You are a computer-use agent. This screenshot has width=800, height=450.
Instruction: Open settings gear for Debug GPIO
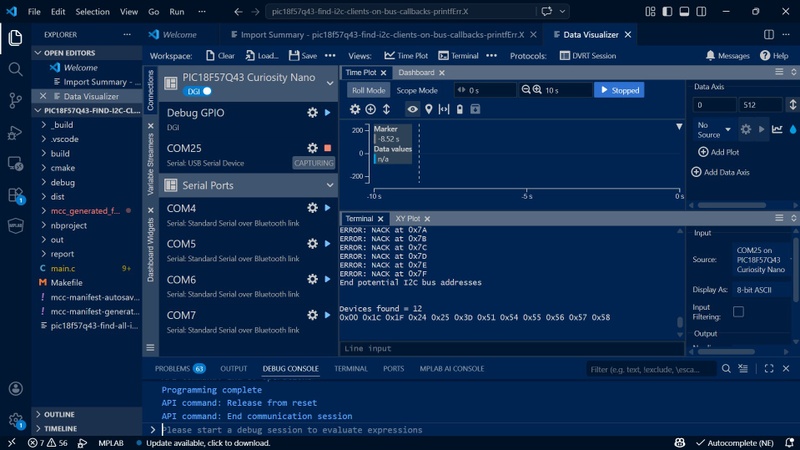(x=312, y=113)
